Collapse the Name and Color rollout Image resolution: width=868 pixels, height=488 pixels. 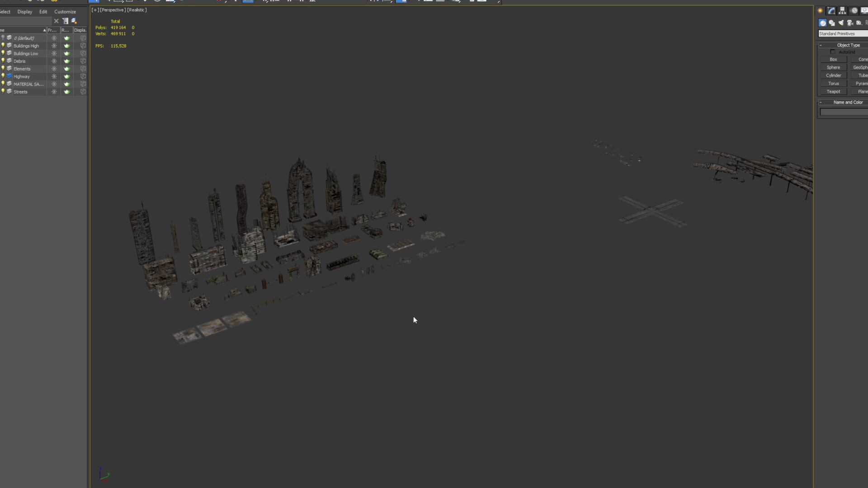point(821,102)
